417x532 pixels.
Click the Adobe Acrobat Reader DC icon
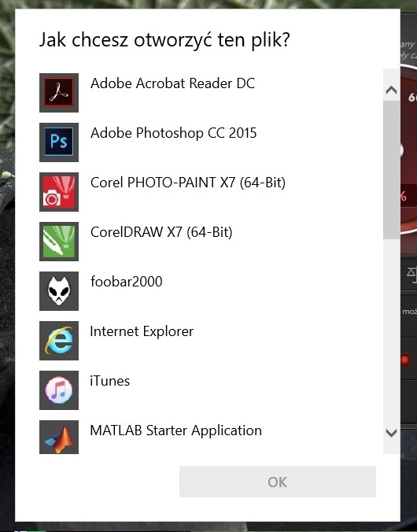coord(59,93)
